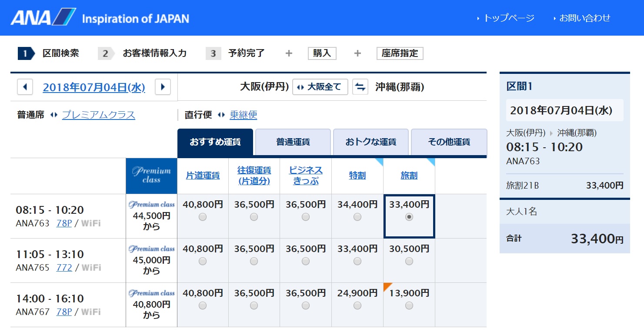The height and width of the screenshot is (335, 644).
Task: Go to previous date with left arrow
Action: tap(25, 87)
